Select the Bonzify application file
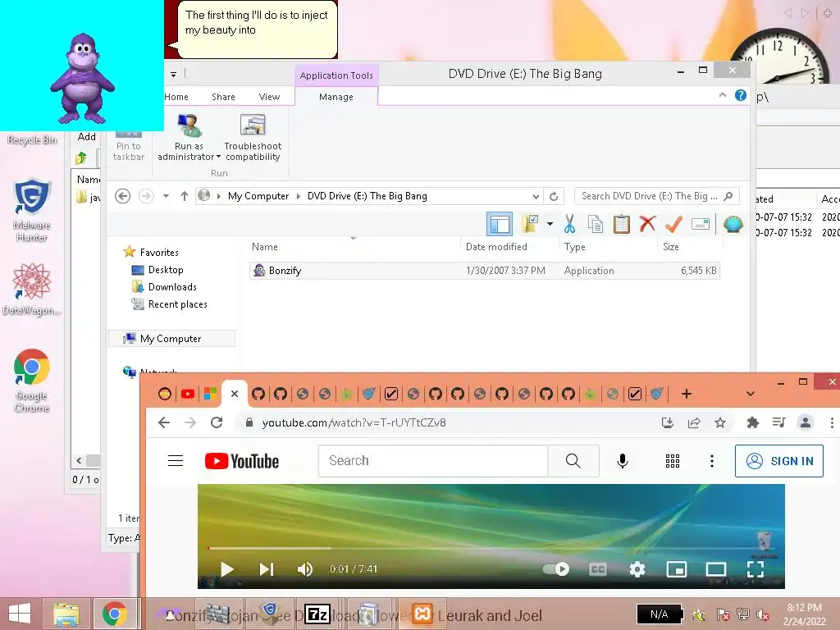The height and width of the screenshot is (630, 840). point(484,271)
